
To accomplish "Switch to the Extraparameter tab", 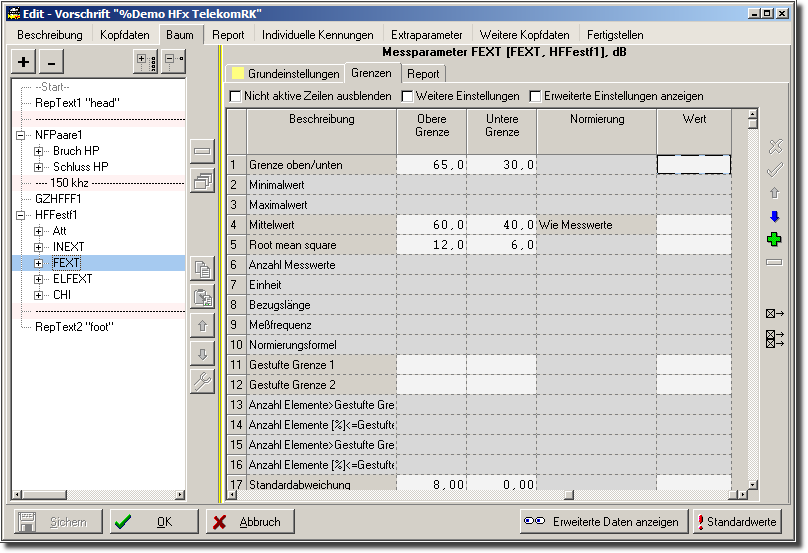I will tap(427, 35).
